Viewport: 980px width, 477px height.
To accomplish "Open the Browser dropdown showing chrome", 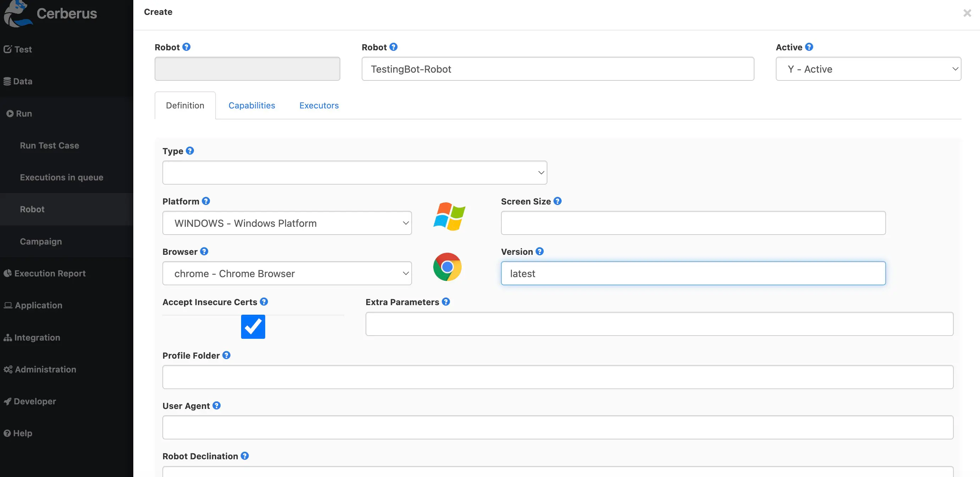I will tap(287, 273).
